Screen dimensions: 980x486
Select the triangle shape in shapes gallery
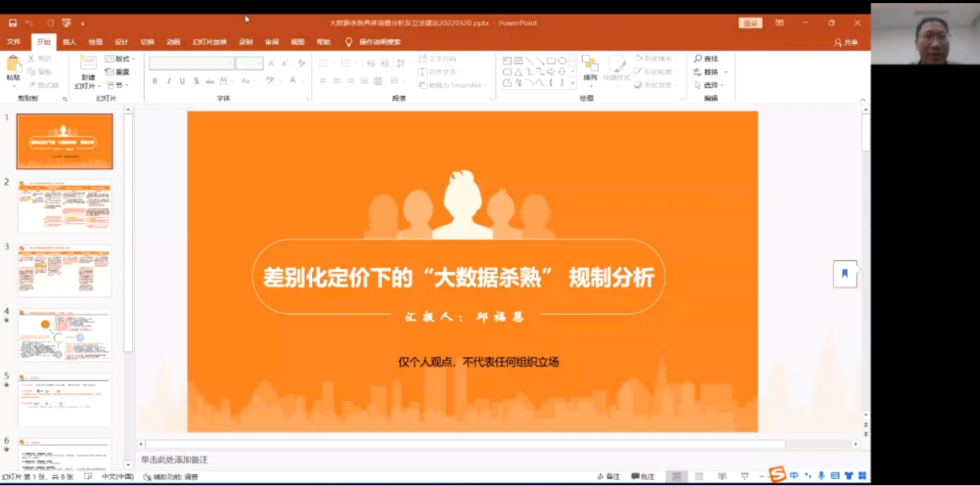[518, 72]
